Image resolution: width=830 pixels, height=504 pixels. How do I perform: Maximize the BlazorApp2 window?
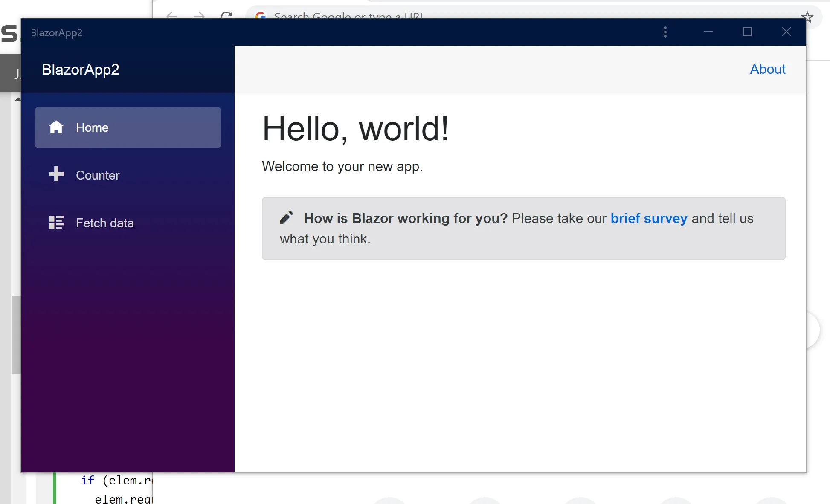click(x=747, y=32)
